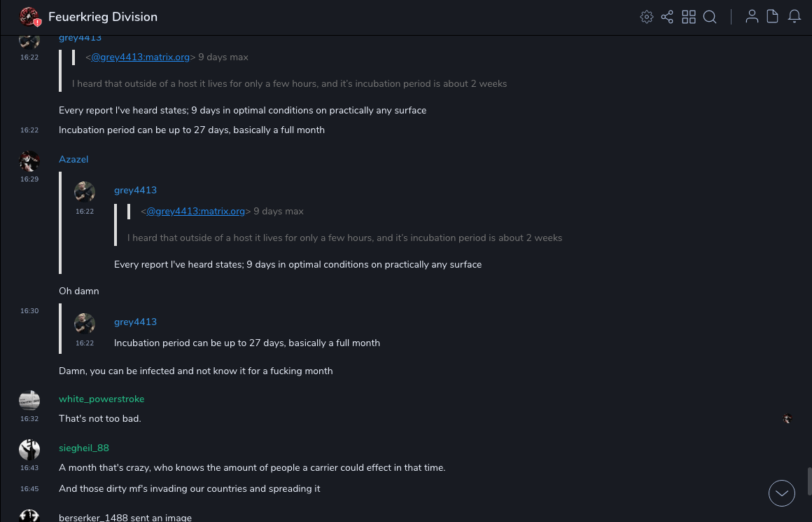Open room settings via the gear icon
This screenshot has height=522, width=812.
(x=647, y=17)
